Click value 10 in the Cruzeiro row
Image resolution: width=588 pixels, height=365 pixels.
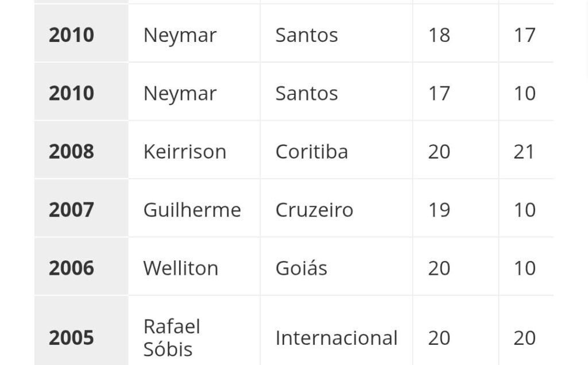(524, 210)
